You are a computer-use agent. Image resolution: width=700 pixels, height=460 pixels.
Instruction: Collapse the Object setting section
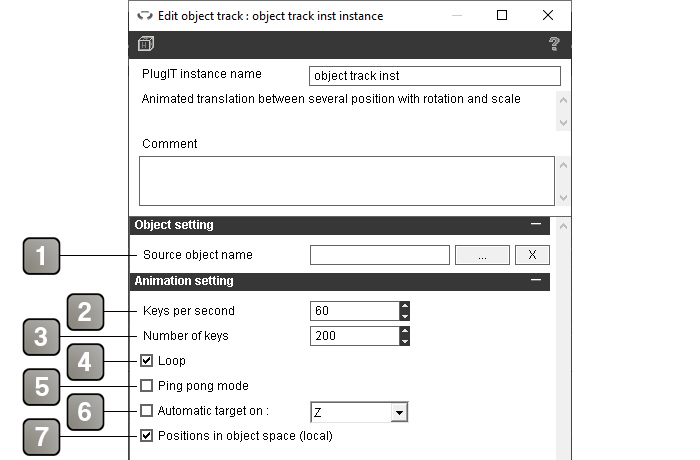[536, 224]
